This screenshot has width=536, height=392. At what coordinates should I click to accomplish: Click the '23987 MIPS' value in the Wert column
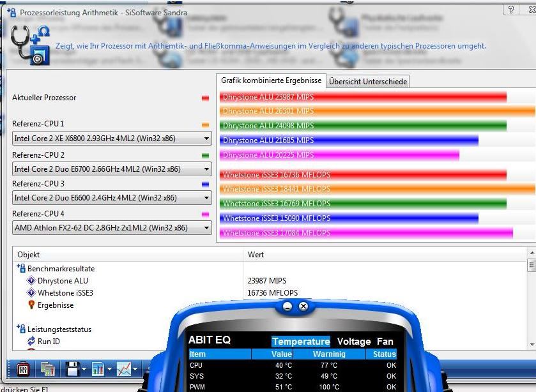coord(267,281)
